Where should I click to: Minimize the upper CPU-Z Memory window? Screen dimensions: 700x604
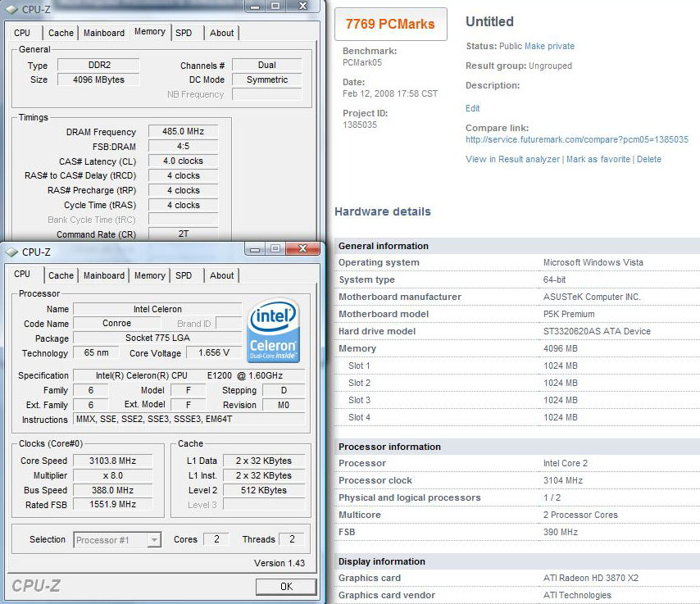coord(255,7)
